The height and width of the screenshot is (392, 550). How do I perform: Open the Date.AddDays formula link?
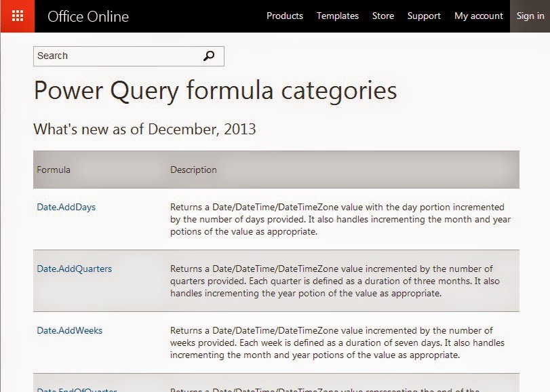click(66, 207)
